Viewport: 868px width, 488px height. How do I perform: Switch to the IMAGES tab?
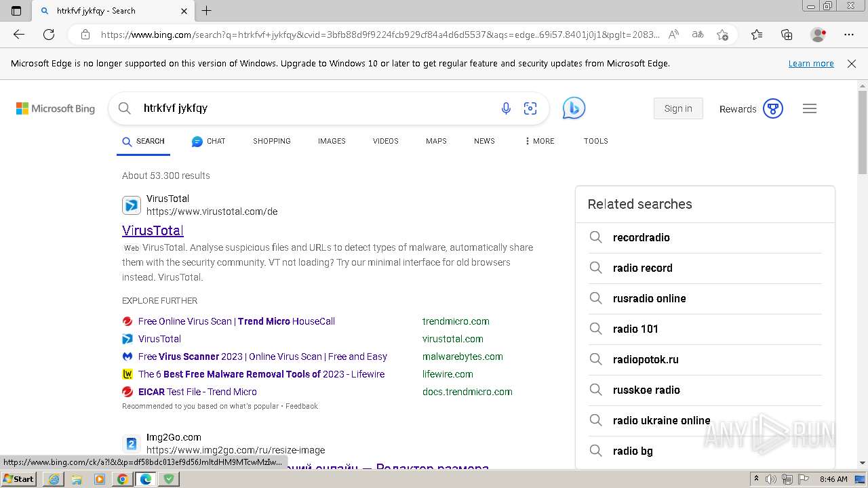click(x=332, y=141)
